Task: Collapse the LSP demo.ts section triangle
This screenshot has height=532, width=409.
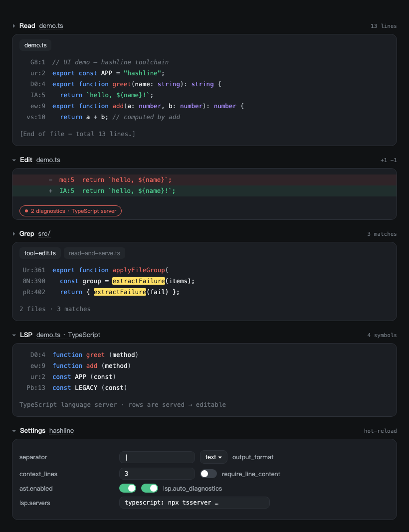Action: (x=14, y=335)
